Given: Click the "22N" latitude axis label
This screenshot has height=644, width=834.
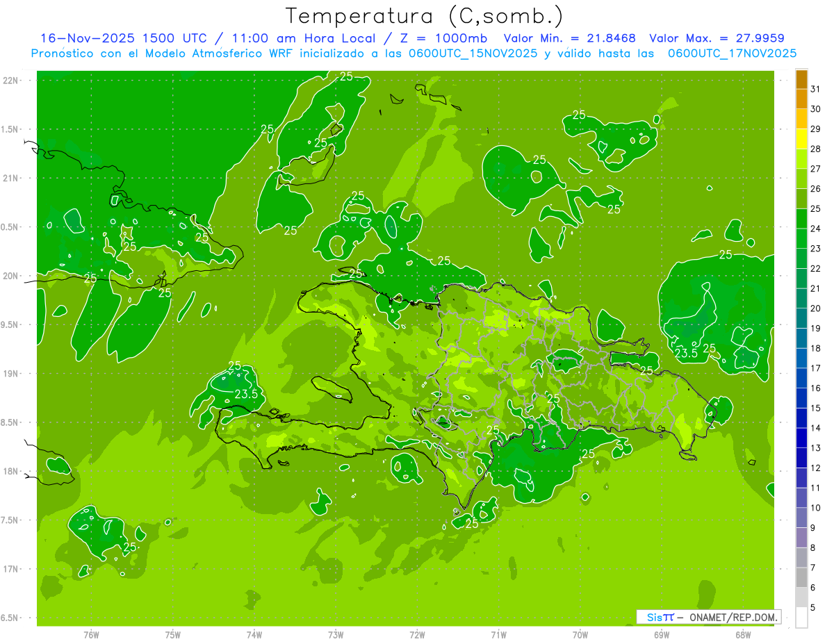Looking at the screenshot, I should 11,81.
